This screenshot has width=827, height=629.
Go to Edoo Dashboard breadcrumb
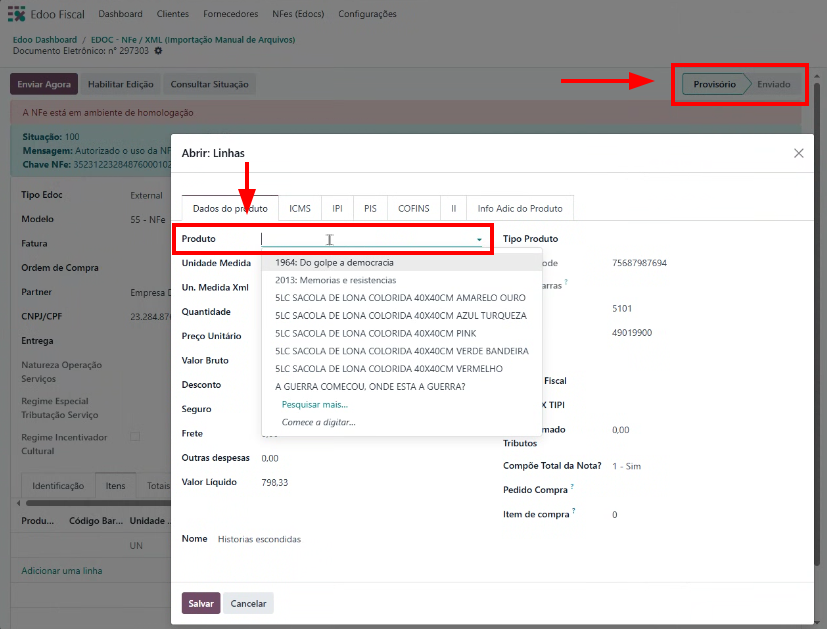(x=45, y=40)
